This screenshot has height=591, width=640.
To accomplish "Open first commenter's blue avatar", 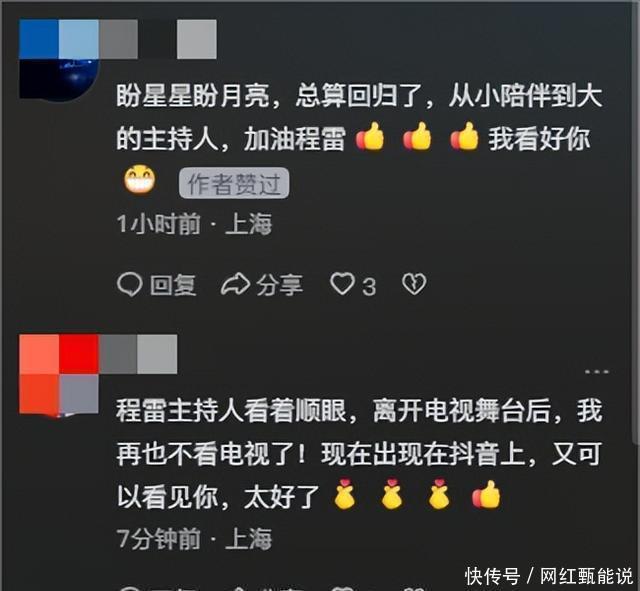I will [59, 59].
